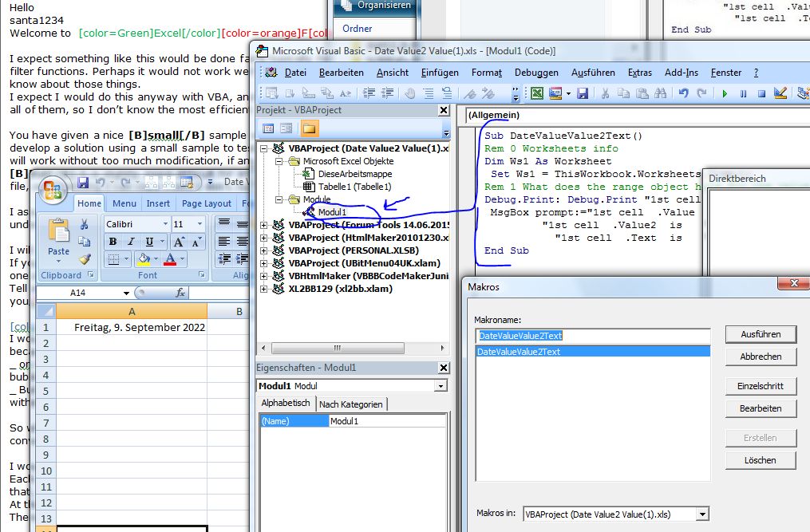Switch to the Insert tab in Excel
The width and height of the screenshot is (810, 532).
point(158,203)
